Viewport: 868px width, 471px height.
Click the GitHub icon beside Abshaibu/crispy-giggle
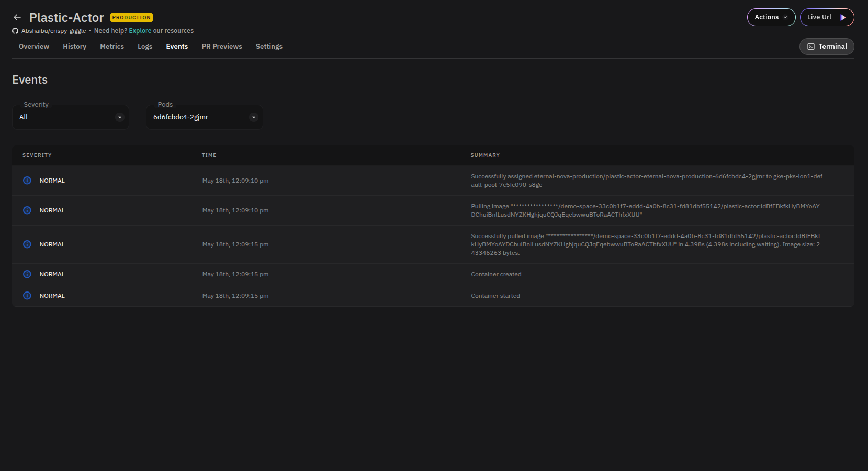click(x=15, y=31)
